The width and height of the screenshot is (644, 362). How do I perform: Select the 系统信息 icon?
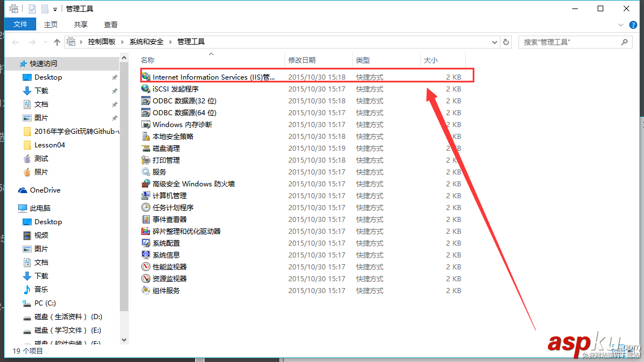pos(146,255)
